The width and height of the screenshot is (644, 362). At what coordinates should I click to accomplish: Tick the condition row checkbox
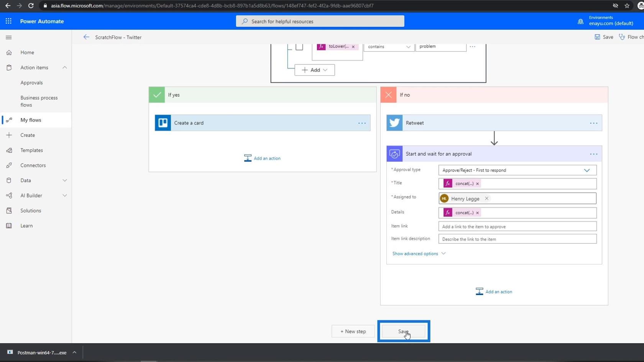pos(299,47)
